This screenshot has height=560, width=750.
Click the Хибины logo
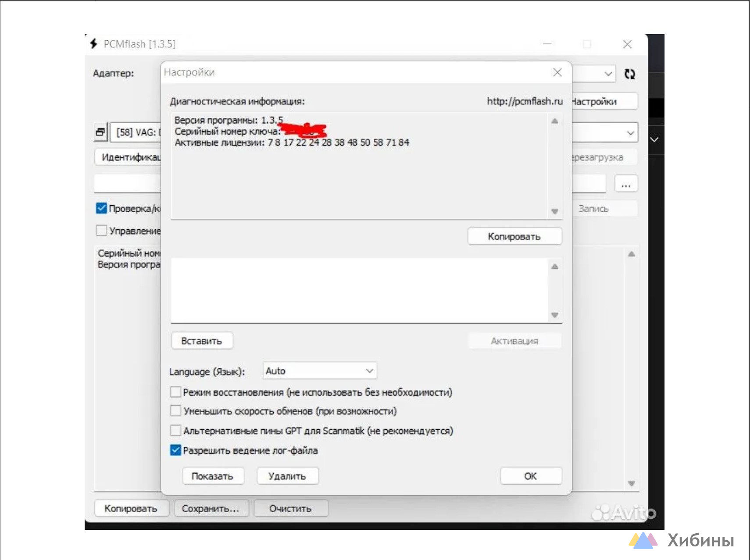(682, 540)
